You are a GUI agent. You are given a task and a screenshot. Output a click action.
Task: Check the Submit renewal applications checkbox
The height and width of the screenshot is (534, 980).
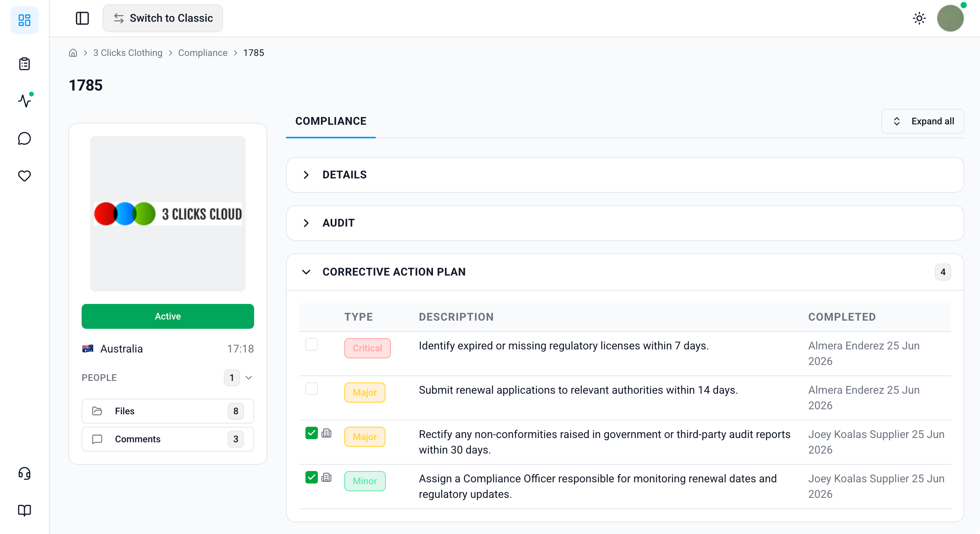(312, 389)
